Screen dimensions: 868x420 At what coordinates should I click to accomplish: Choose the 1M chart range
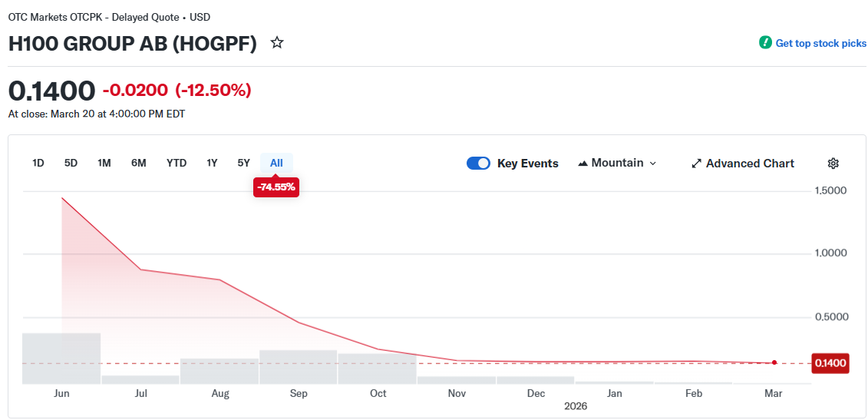(104, 163)
